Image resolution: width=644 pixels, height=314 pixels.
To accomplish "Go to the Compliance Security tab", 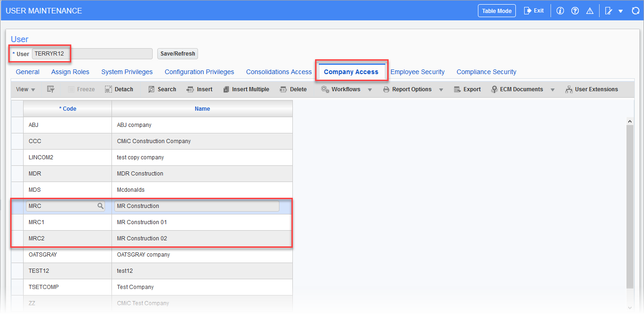I will 486,72.
